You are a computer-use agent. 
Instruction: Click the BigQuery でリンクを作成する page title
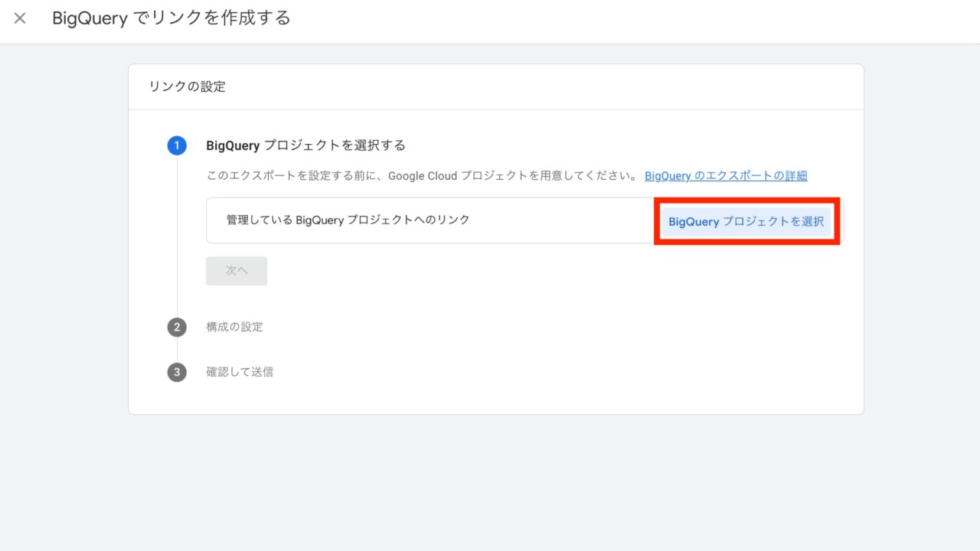[x=171, y=18]
